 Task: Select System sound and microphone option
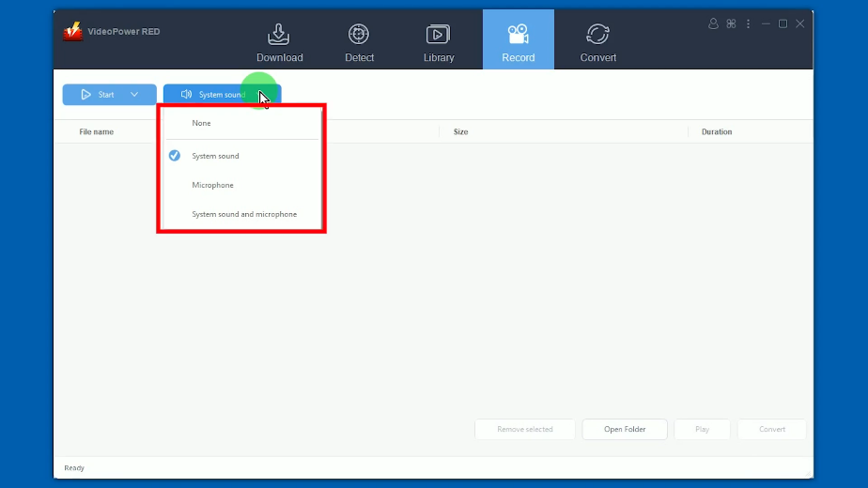pyautogui.click(x=244, y=214)
